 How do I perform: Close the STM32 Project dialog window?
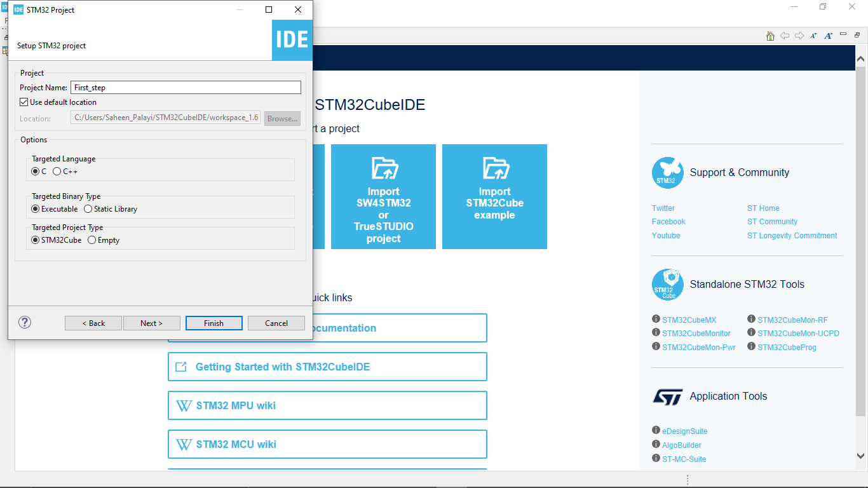298,10
